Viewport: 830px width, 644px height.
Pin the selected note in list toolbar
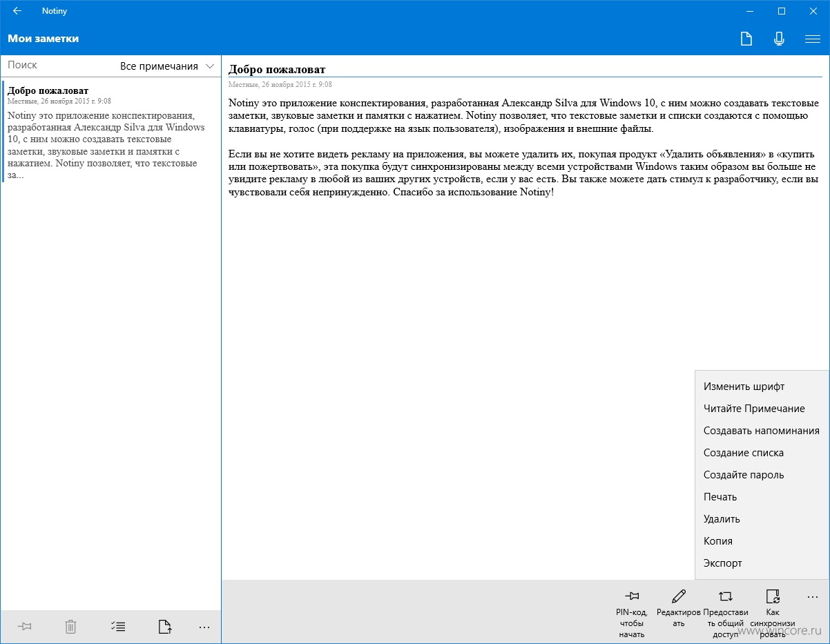point(25,627)
